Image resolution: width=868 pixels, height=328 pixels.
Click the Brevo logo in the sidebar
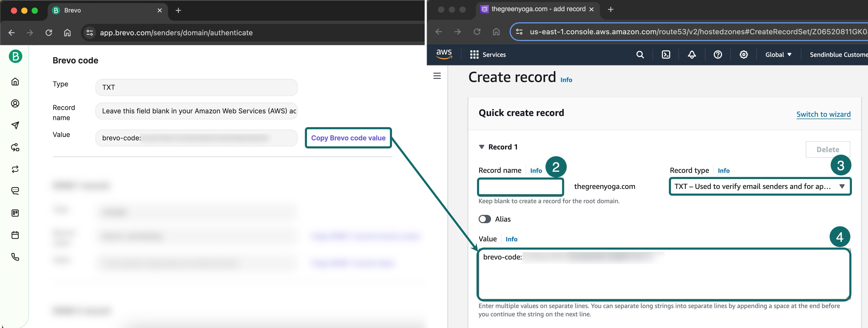(x=16, y=56)
